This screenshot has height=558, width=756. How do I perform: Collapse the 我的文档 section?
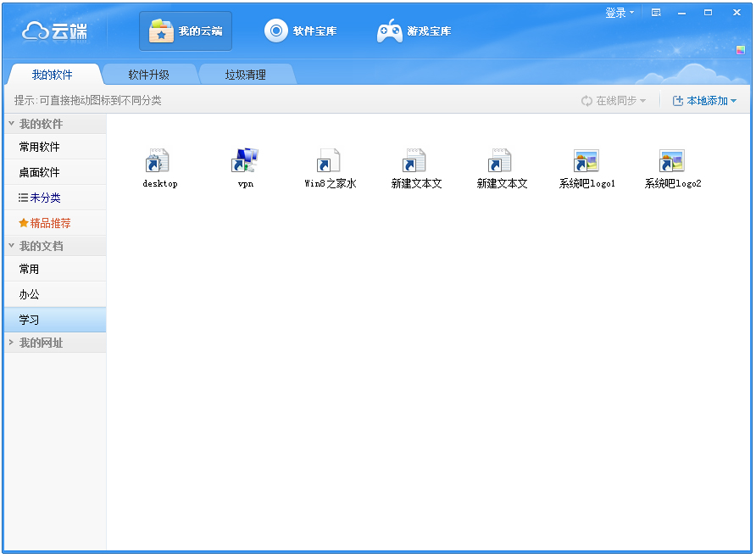tap(11, 245)
